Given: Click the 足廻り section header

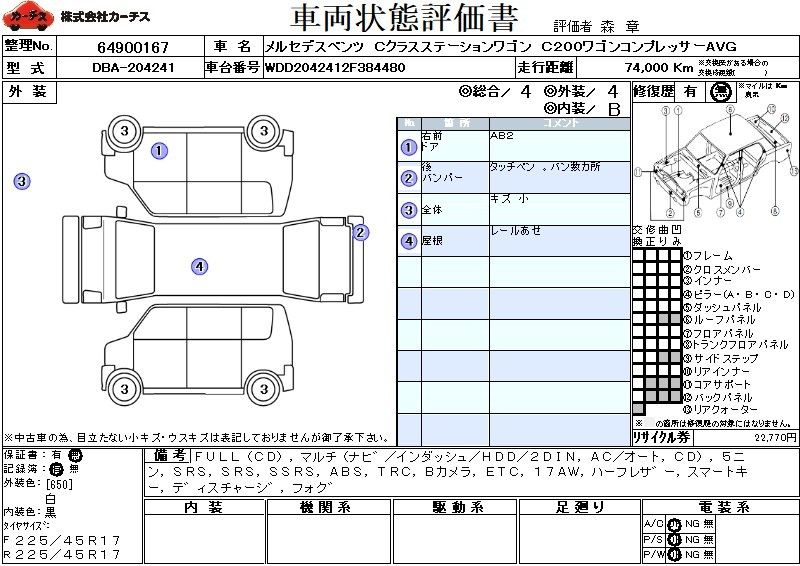Looking at the screenshot, I should (580, 507).
